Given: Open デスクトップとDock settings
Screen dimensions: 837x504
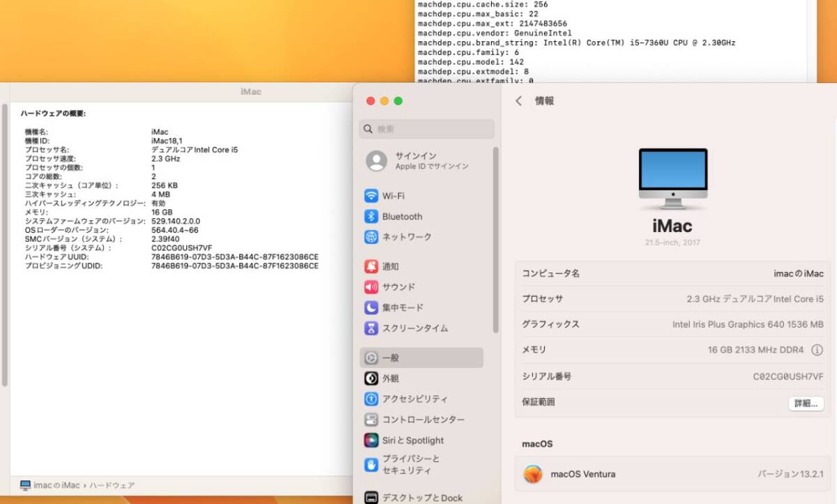Looking at the screenshot, I should [421, 498].
